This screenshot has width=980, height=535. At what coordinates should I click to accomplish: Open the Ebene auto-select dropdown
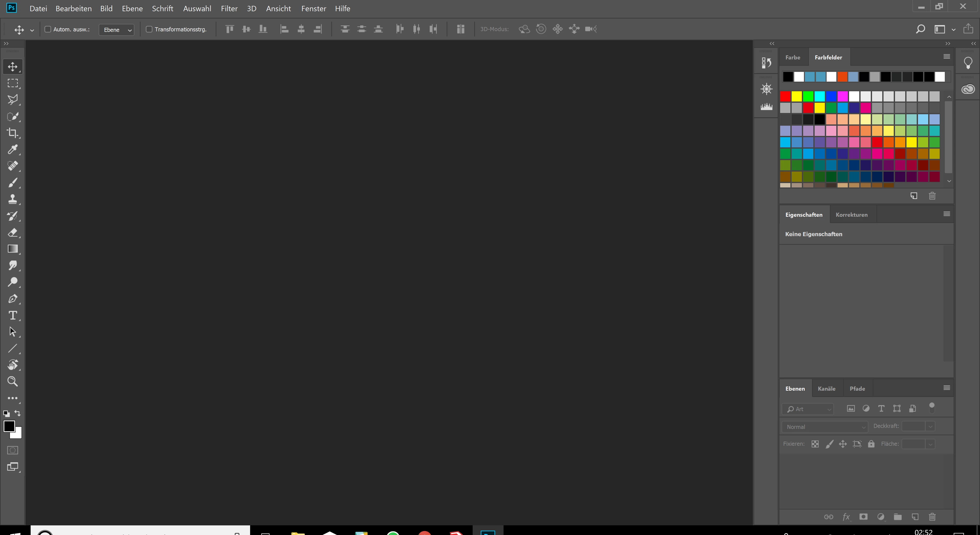pyautogui.click(x=116, y=30)
